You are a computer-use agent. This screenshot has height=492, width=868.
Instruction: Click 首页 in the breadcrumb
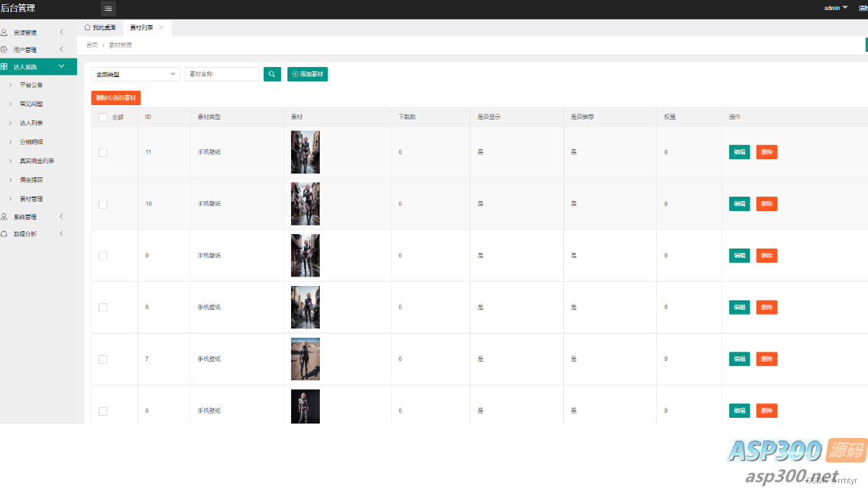tap(91, 45)
